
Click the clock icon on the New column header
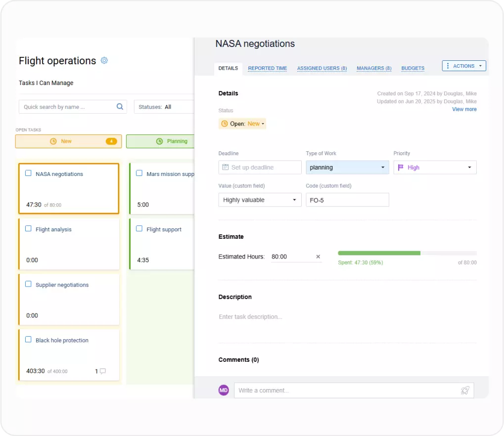point(54,141)
